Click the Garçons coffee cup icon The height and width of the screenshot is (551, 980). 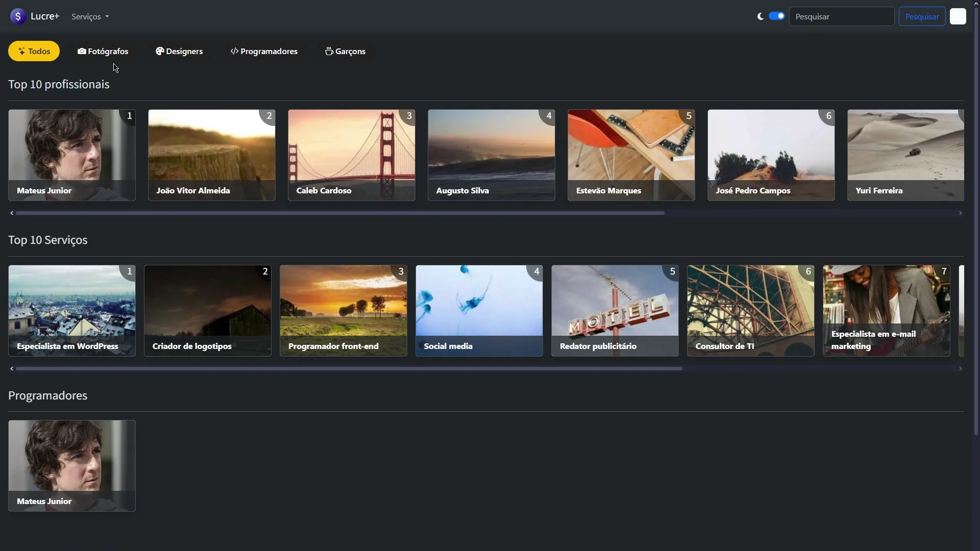[329, 51]
